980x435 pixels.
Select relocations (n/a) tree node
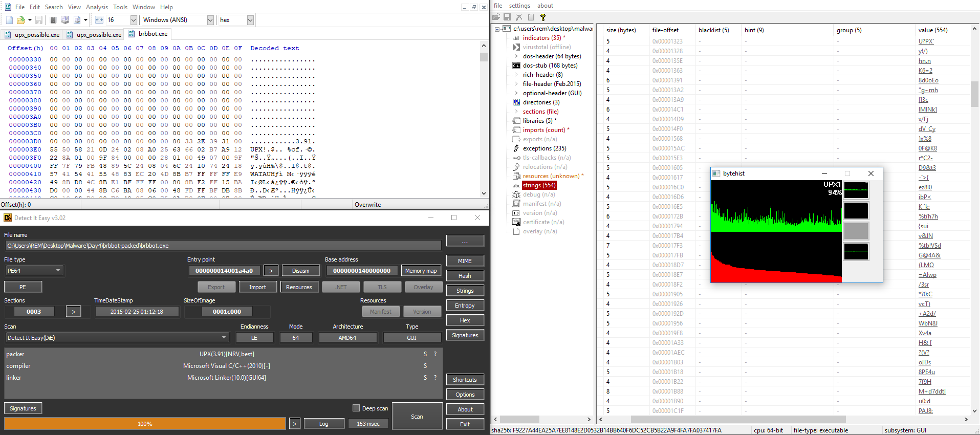click(545, 167)
